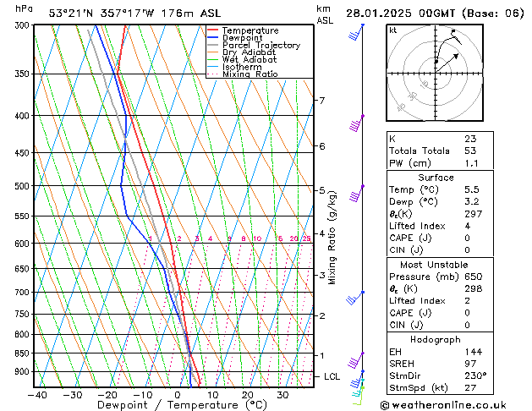Click the '5' km altitude label
Viewport: 532px width, 411px height.
tap(322, 190)
